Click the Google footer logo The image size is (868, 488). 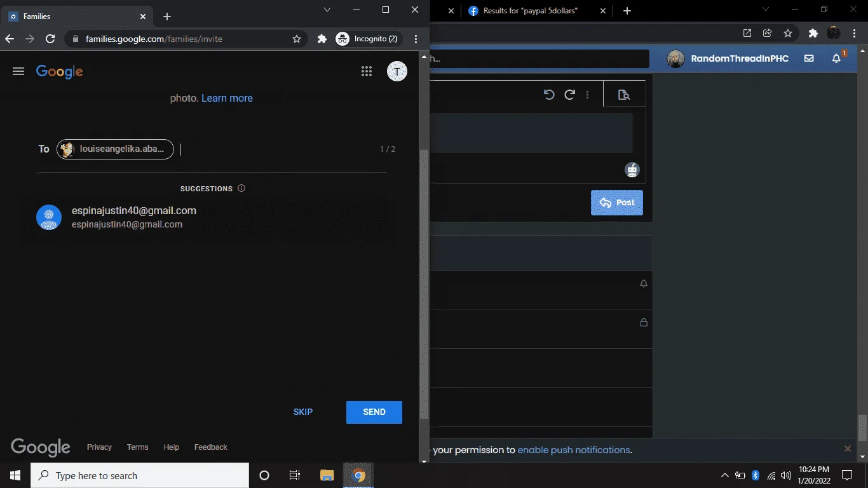41,447
